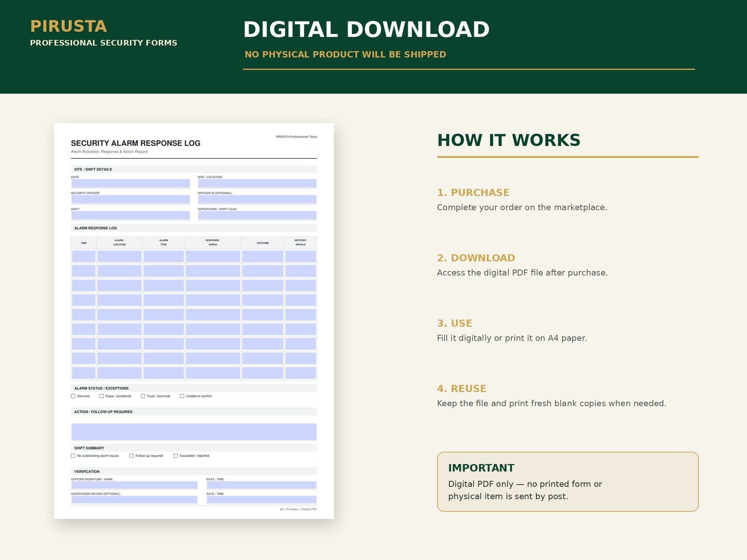Click the OFFICER SIGNATURE / NAME field

134,485
